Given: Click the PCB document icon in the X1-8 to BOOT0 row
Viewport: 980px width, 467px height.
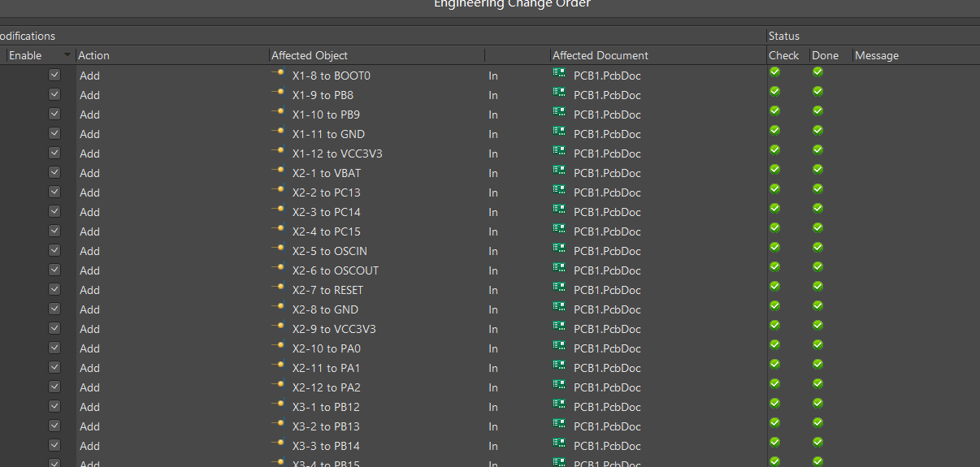Looking at the screenshot, I should (559, 72).
